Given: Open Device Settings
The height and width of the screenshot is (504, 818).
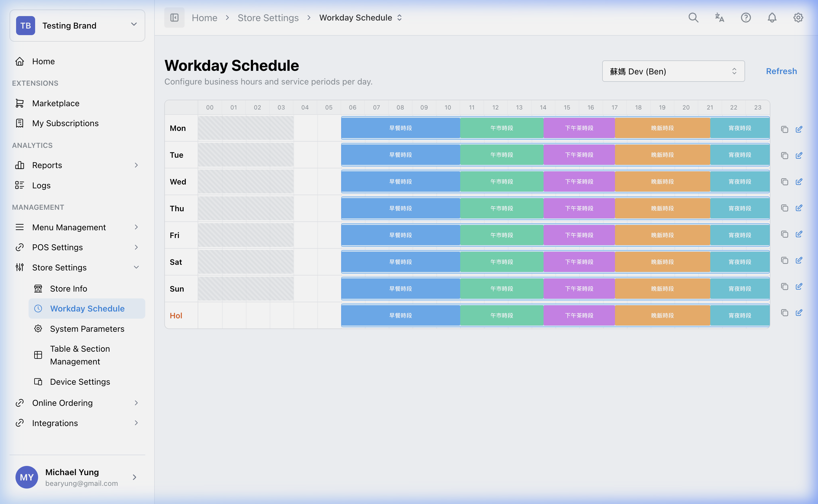Looking at the screenshot, I should [x=80, y=381].
